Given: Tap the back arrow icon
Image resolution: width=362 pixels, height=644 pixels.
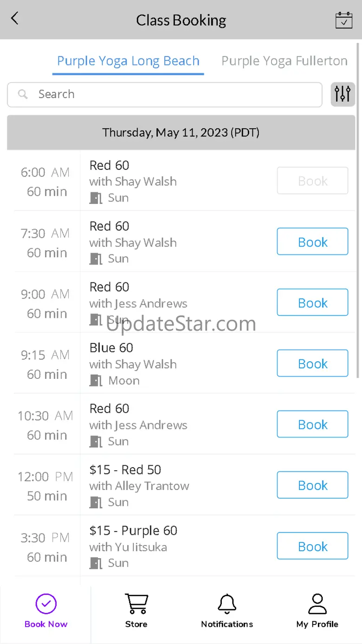Looking at the screenshot, I should [x=15, y=19].
